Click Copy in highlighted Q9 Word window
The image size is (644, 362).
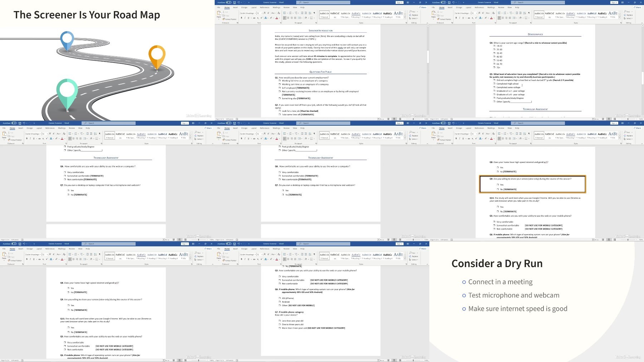tap(440, 136)
